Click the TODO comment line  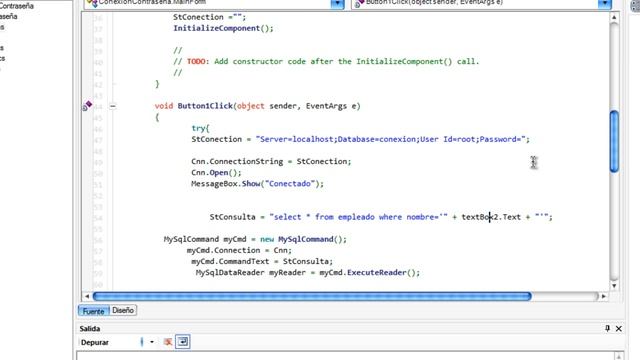pyautogui.click(x=326, y=62)
